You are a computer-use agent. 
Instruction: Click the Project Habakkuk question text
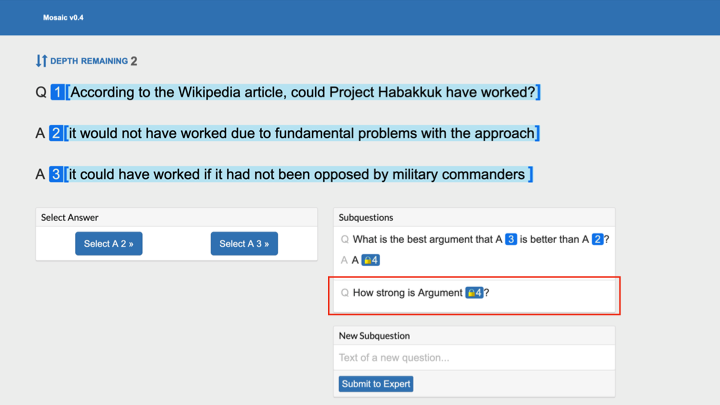point(303,92)
